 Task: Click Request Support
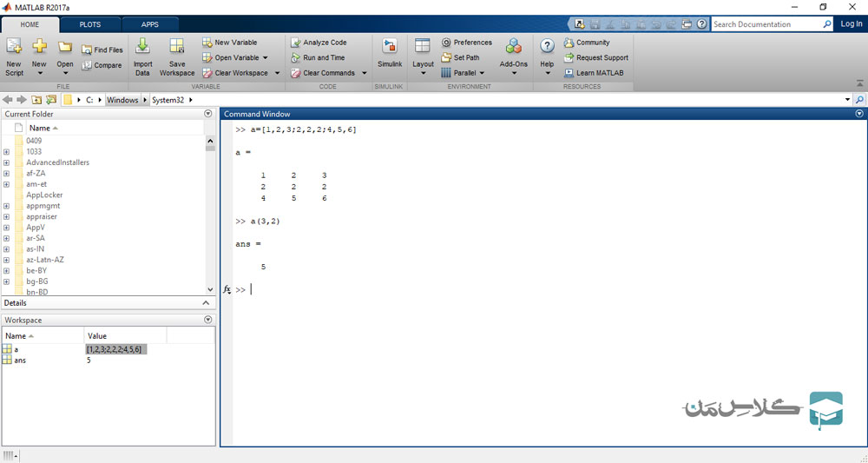point(596,57)
